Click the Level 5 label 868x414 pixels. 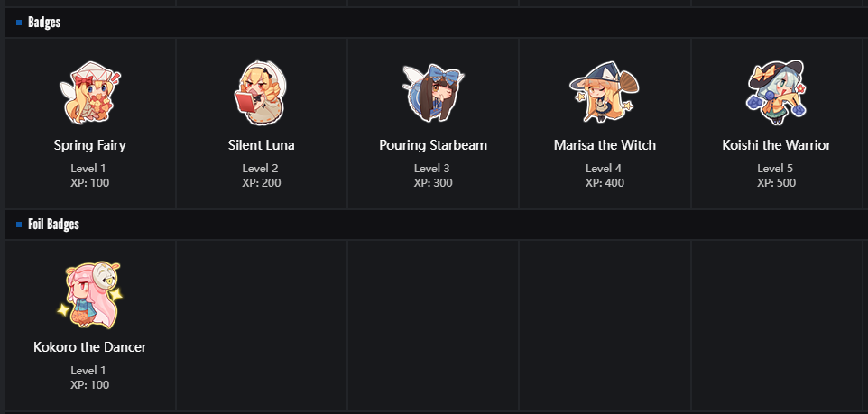pyautogui.click(x=776, y=169)
